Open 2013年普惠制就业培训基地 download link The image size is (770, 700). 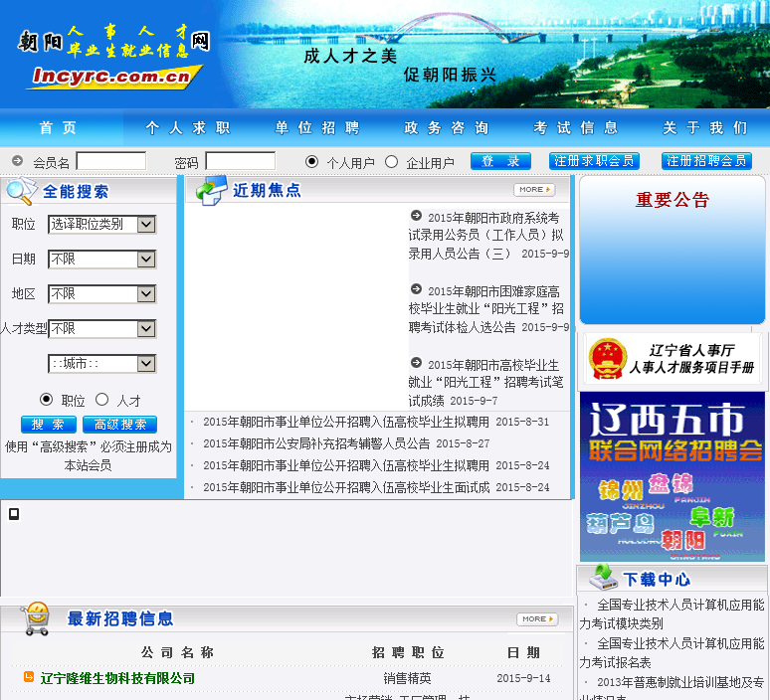pyautogui.click(x=672, y=688)
